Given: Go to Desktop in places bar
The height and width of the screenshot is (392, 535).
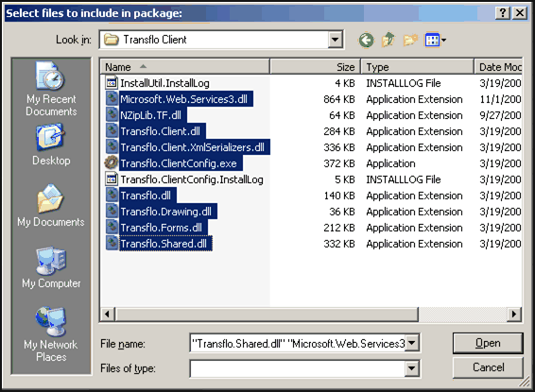Looking at the screenshot, I should pyautogui.click(x=51, y=145).
